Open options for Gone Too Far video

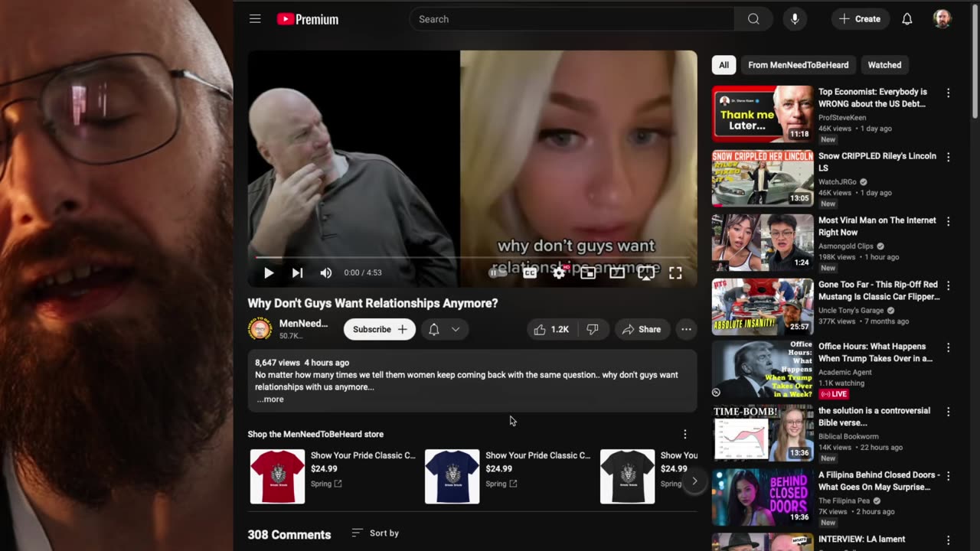pos(948,285)
